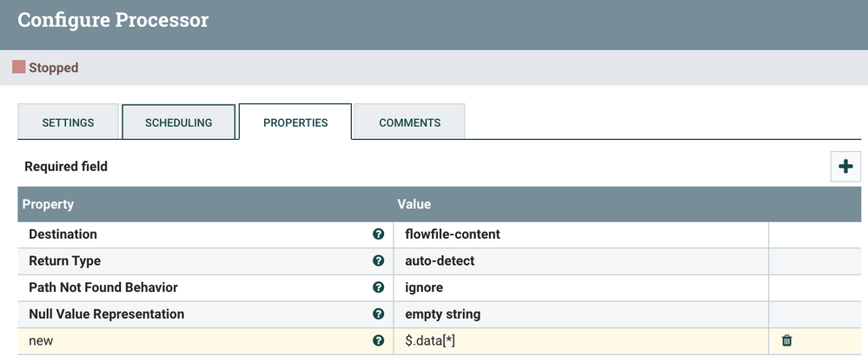The image size is (868, 363).
Task: Select the Properties tab
Action: 295,122
